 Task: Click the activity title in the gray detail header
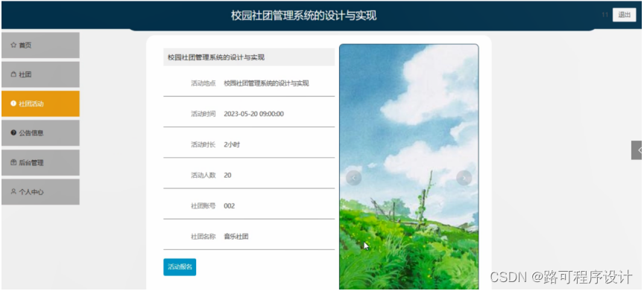coord(216,57)
